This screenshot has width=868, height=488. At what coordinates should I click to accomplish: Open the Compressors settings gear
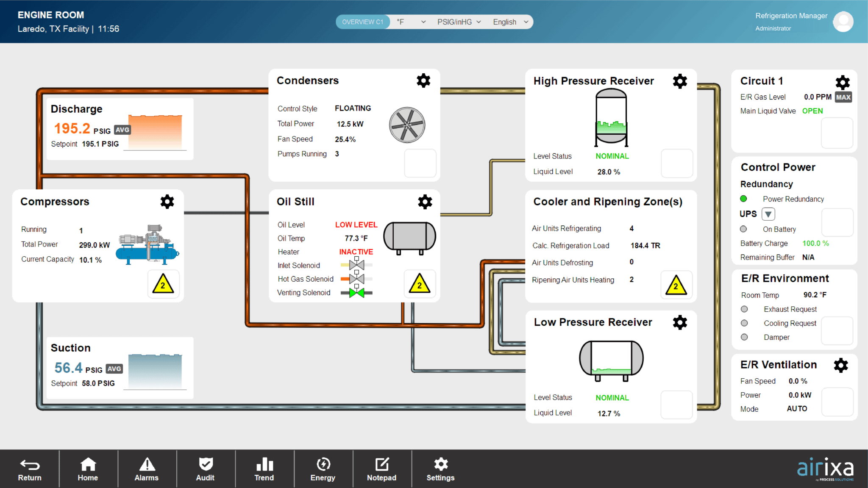167,202
